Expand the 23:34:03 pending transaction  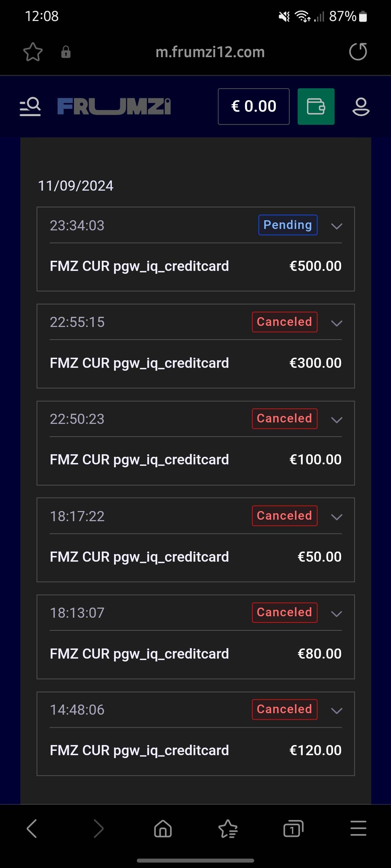pos(337,226)
